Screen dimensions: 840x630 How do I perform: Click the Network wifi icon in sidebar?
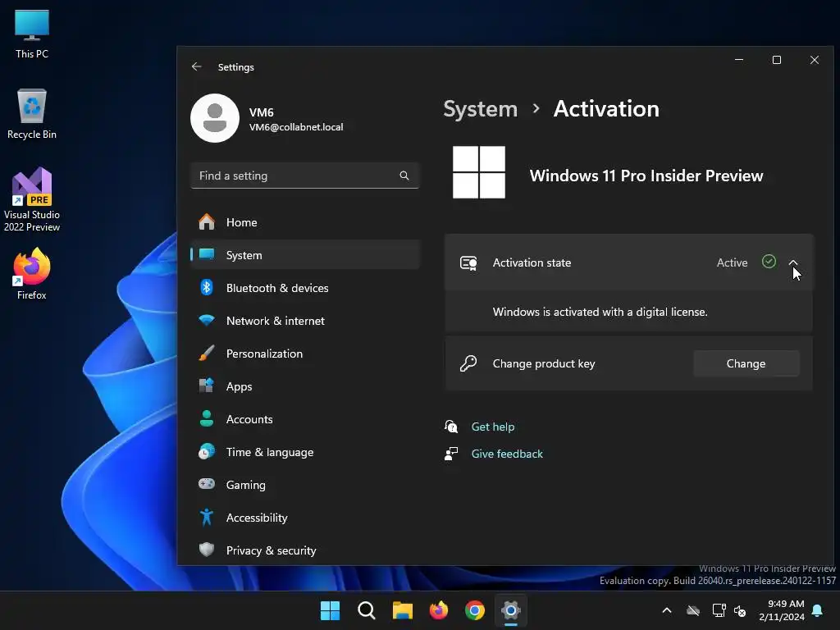coord(207,321)
